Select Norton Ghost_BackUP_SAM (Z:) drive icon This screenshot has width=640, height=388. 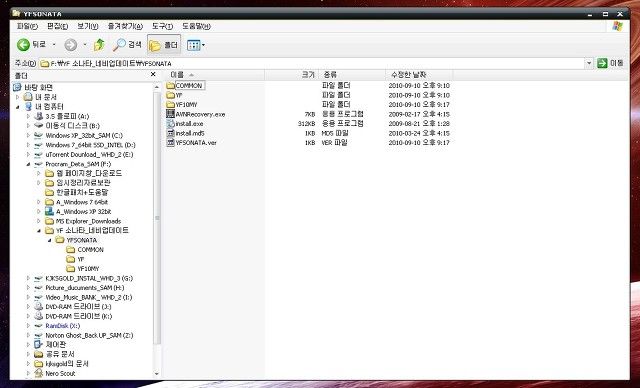pos(39,335)
